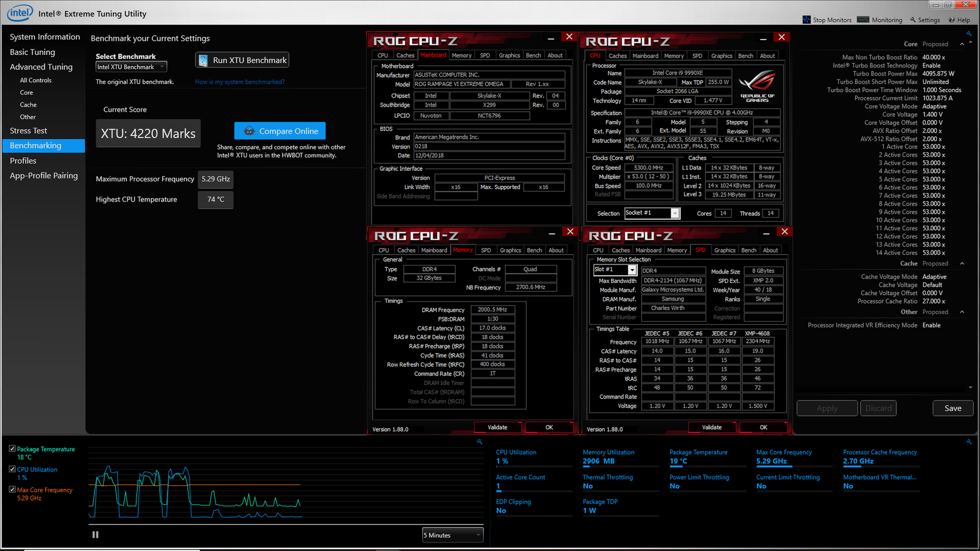Viewport: 980px width, 551px height.
Task: Close the SPD CPU-Z window
Action: (785, 232)
